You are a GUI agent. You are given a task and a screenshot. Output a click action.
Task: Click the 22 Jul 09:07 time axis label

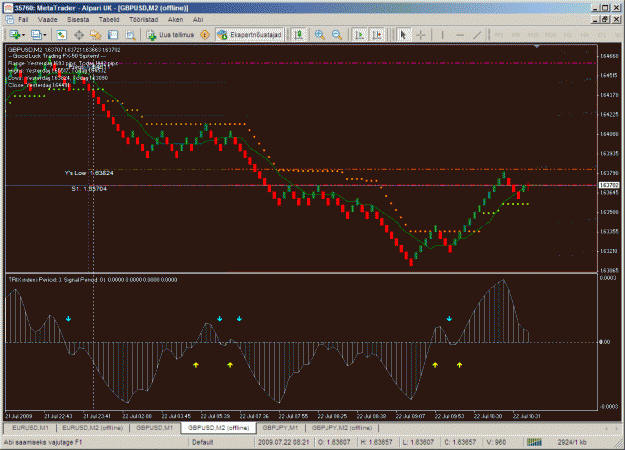click(410, 416)
